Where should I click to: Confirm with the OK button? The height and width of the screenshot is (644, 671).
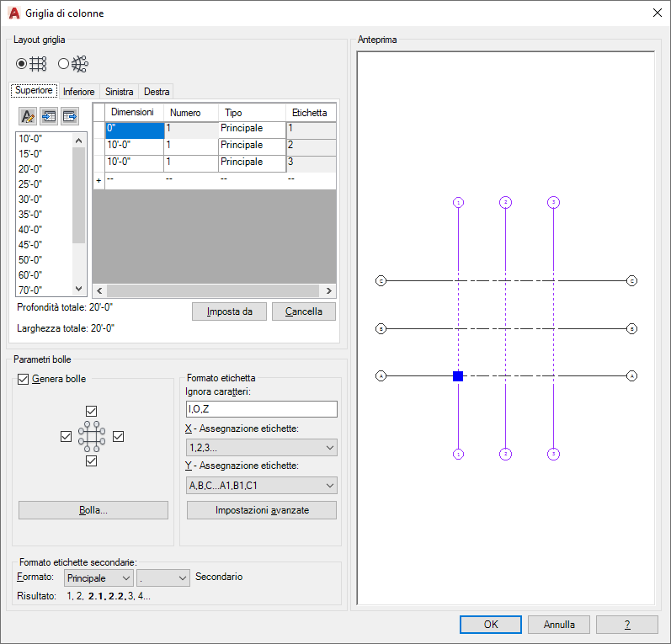pyautogui.click(x=491, y=625)
